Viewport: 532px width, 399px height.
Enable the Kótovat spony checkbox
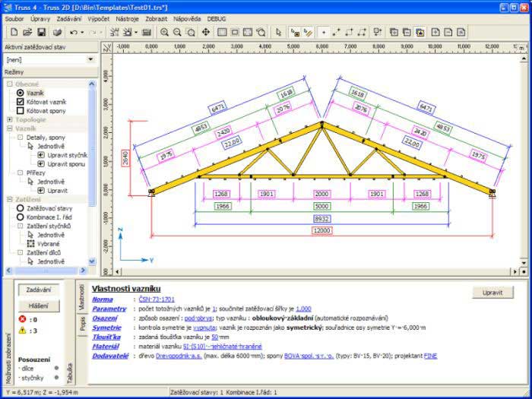click(x=20, y=111)
